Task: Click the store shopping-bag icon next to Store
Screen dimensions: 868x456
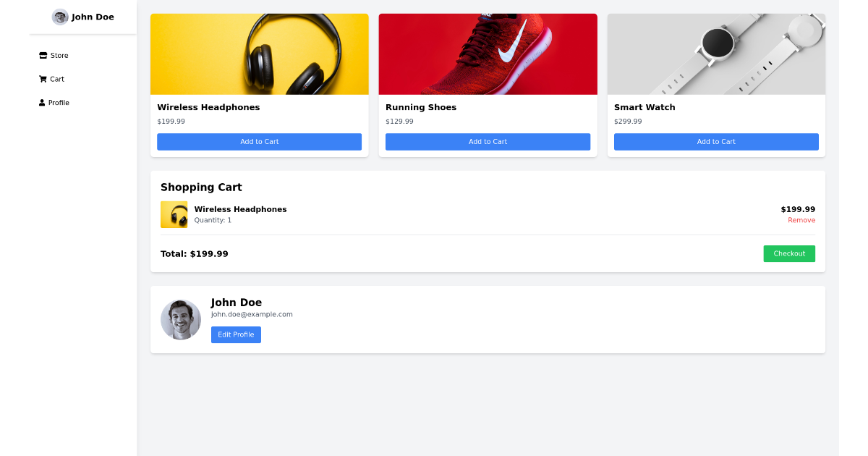Action: pos(42,54)
